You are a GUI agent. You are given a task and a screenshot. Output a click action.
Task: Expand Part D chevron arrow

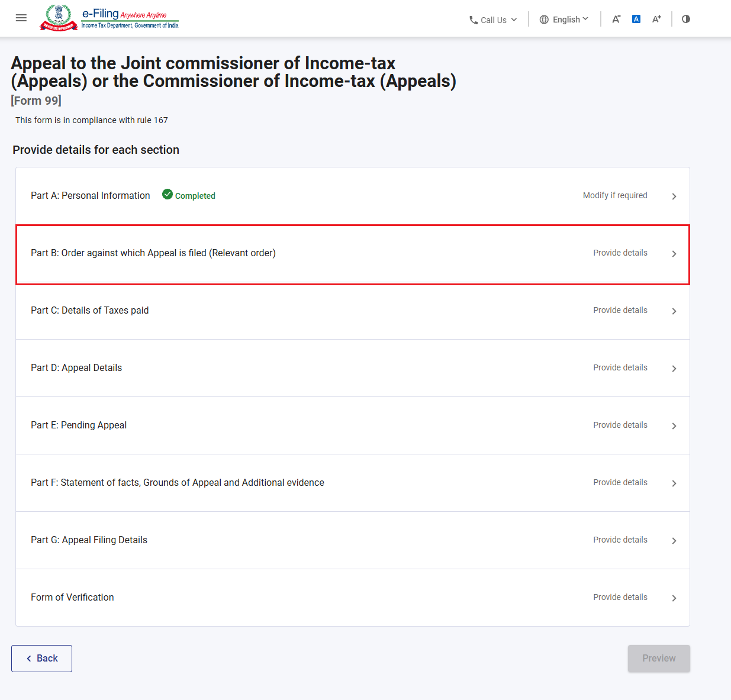click(674, 369)
